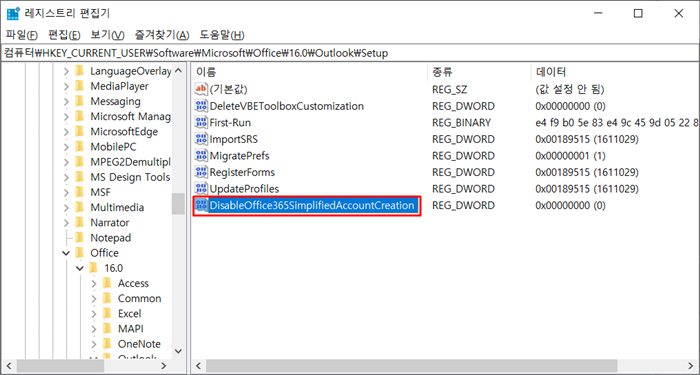Viewport: 700px width, 375px height.
Task: Expand the Access tree node
Action: click(94, 283)
